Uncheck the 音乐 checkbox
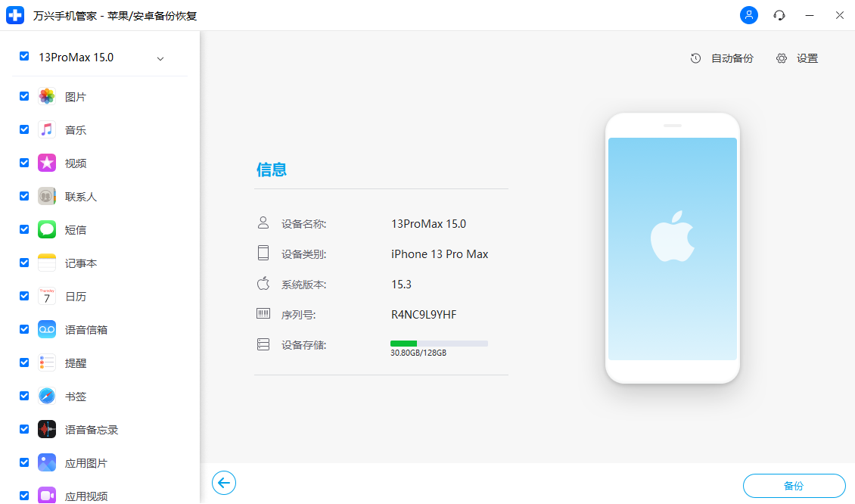Screen dimensions: 855x504 (24, 129)
